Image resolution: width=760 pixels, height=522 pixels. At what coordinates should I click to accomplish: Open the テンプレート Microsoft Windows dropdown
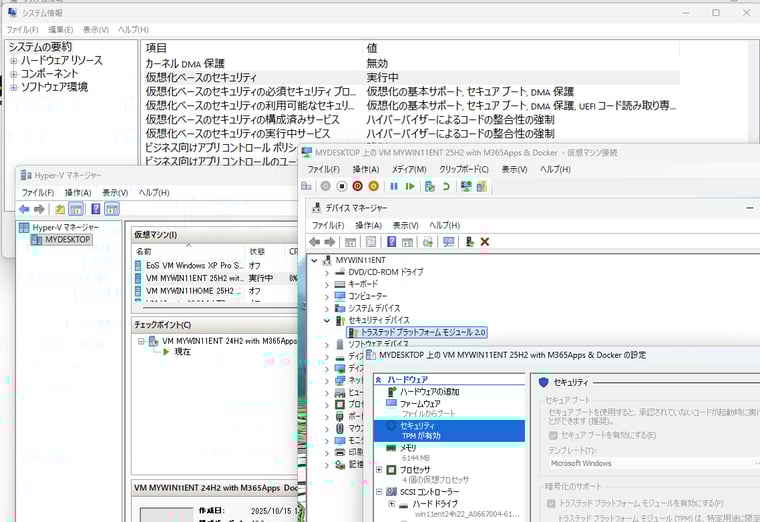click(x=654, y=463)
